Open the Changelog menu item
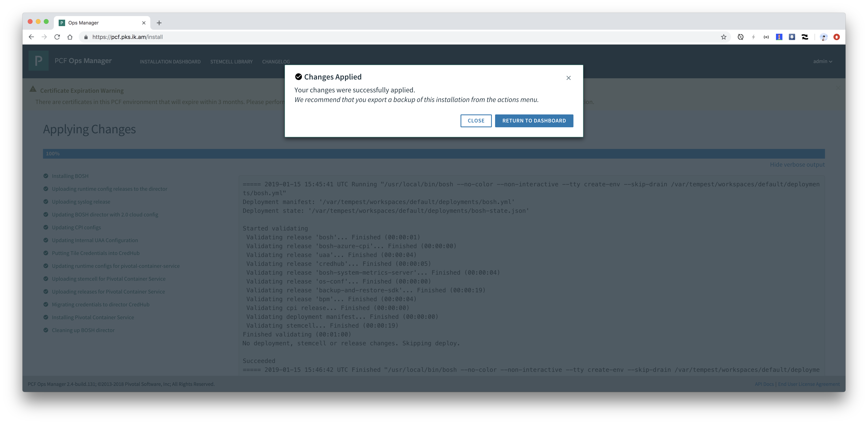 [x=276, y=62]
